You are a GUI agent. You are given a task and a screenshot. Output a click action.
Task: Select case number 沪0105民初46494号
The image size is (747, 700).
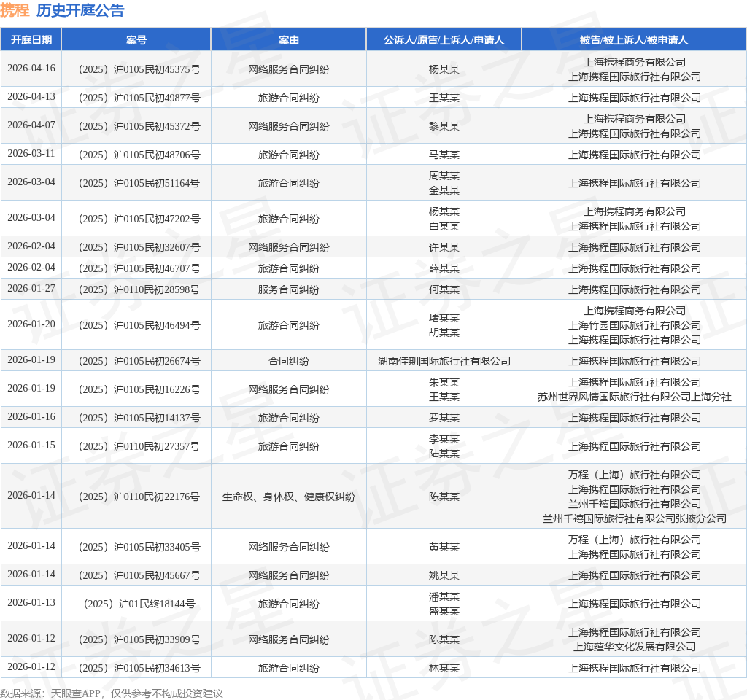point(139,325)
